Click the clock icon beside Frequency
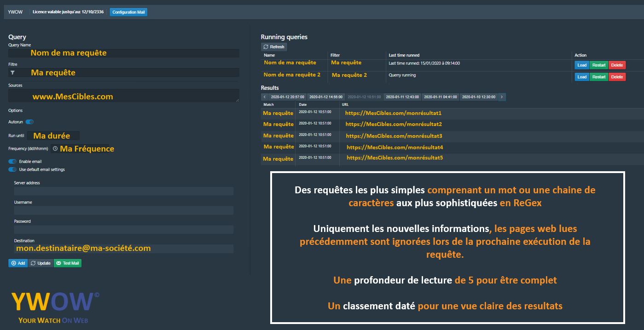The height and width of the screenshot is (330, 644). [55, 149]
